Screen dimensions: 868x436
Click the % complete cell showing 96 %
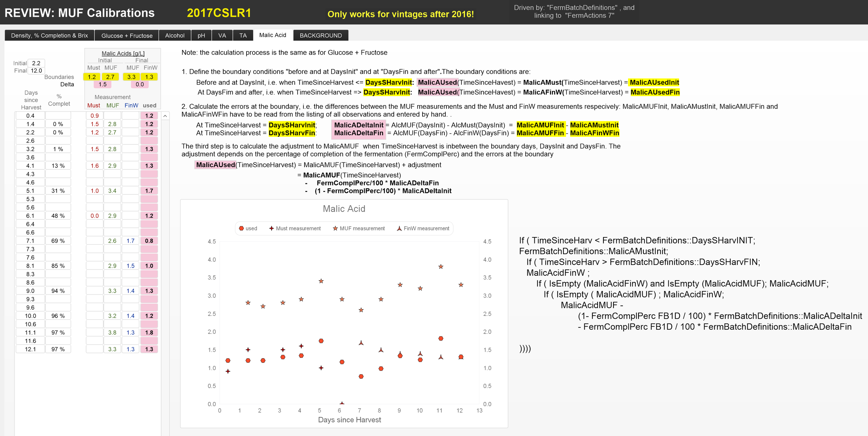[x=58, y=316]
